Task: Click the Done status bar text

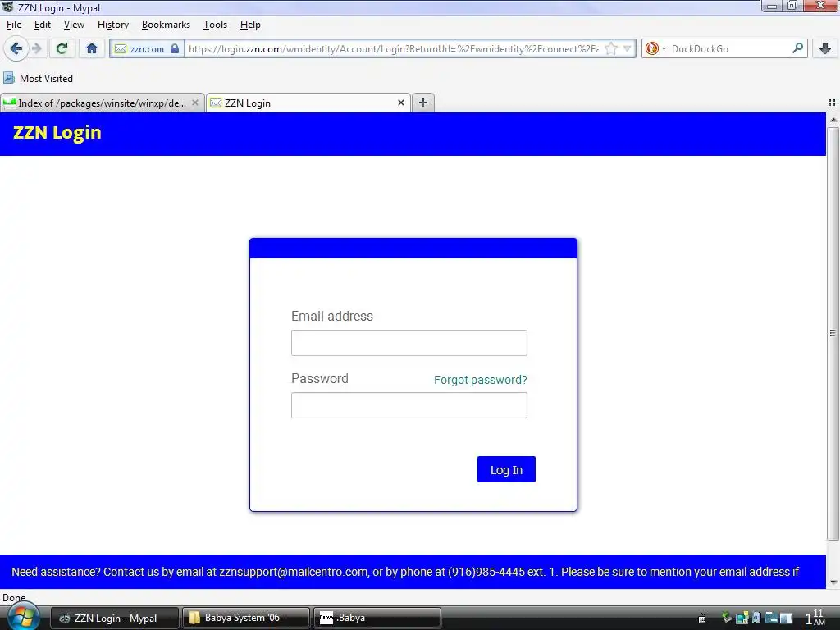Action: coord(14,597)
